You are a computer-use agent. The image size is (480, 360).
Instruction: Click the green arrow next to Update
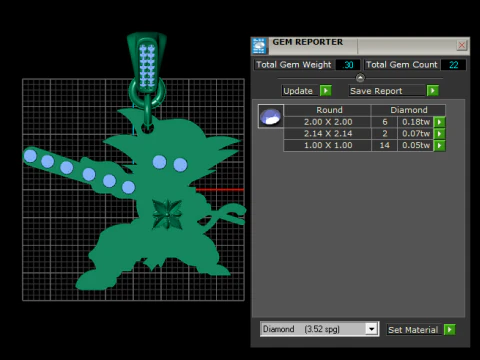pyautogui.click(x=326, y=91)
